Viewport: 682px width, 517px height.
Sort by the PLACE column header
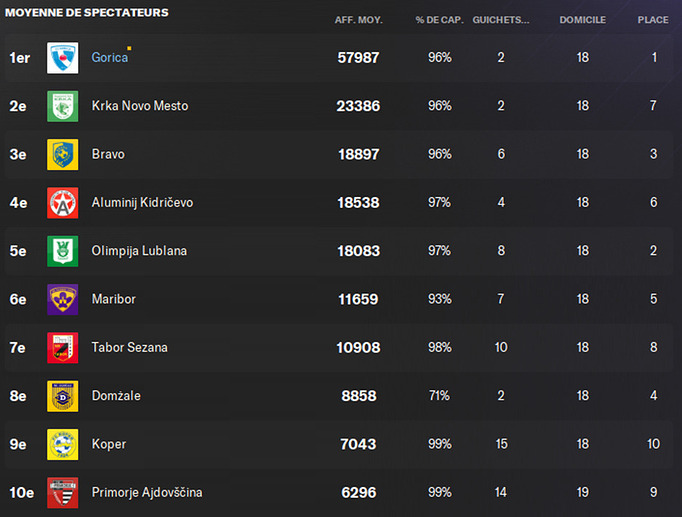point(653,20)
